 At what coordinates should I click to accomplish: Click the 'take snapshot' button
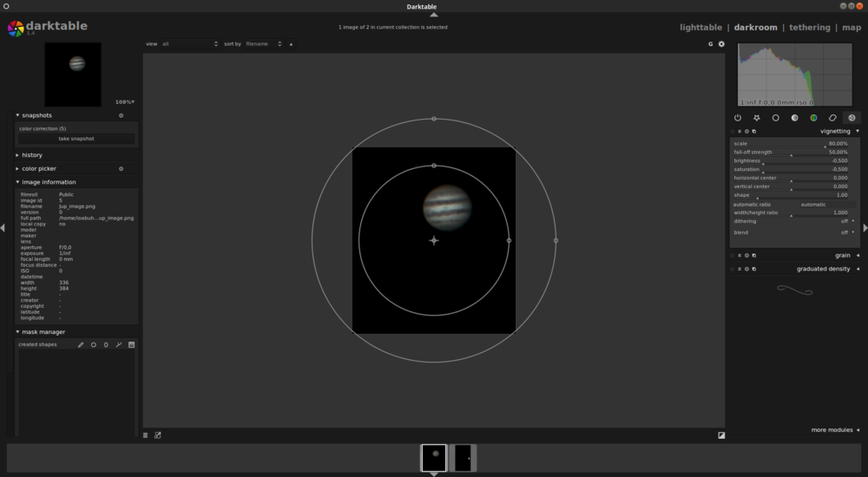coord(76,139)
